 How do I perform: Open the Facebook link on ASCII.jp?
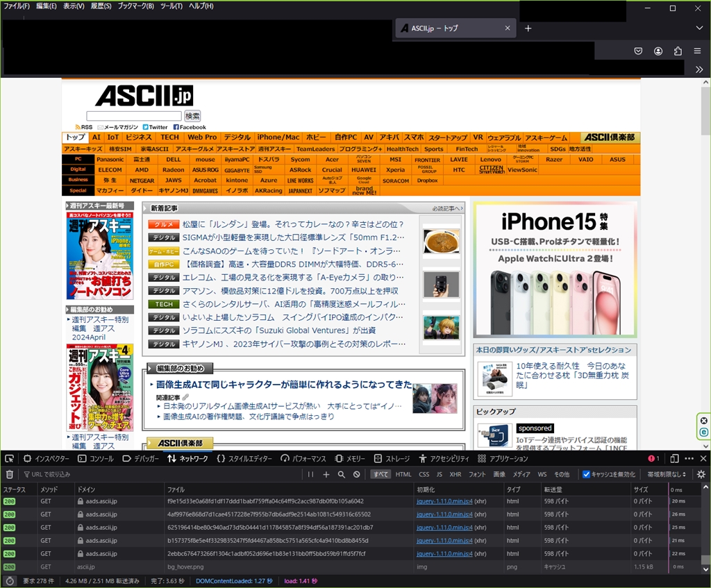pyautogui.click(x=190, y=128)
